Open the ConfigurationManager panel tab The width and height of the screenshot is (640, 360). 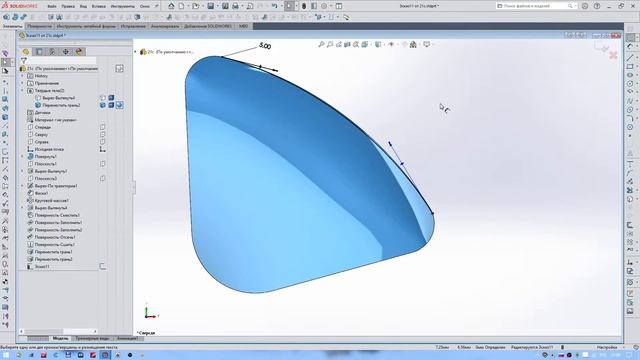coord(52,51)
